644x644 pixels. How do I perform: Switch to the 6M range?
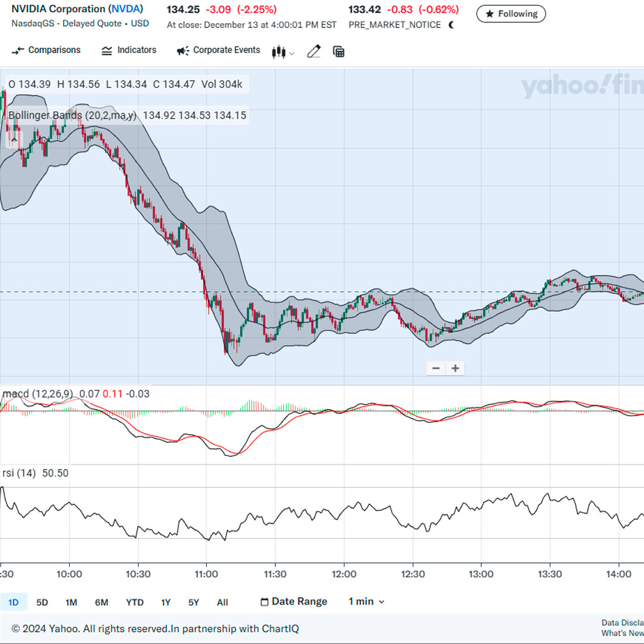101,602
